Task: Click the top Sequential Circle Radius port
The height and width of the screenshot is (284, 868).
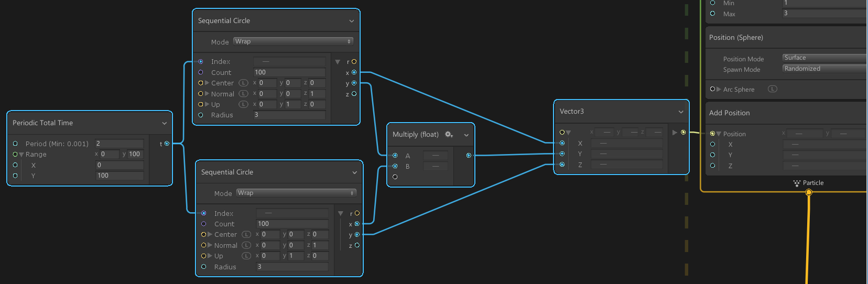Action: pos(201,115)
